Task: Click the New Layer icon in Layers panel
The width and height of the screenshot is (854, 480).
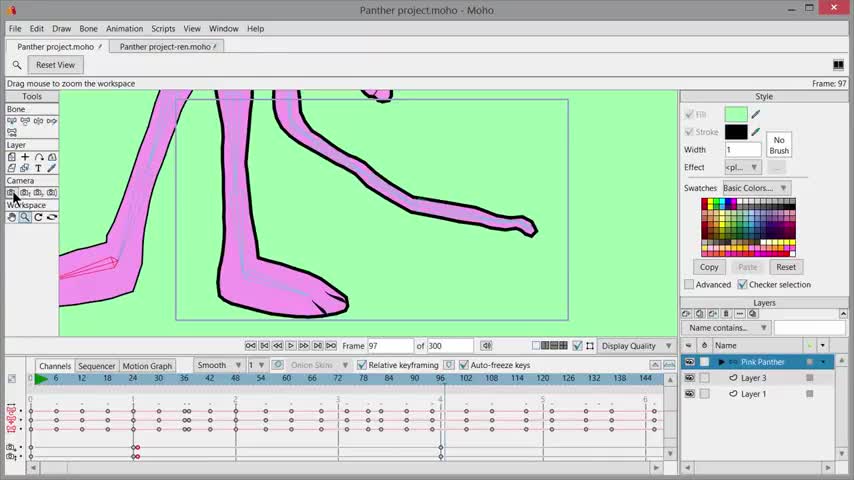Action: tap(686, 314)
